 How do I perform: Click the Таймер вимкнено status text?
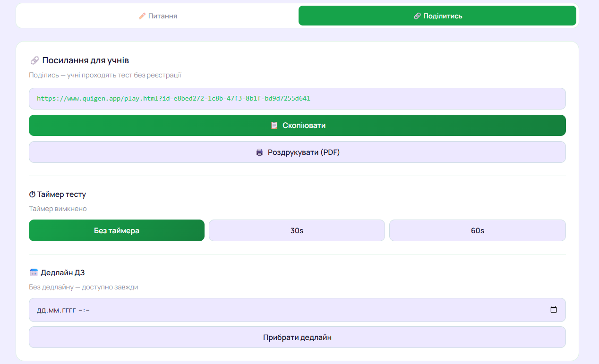[x=58, y=209]
